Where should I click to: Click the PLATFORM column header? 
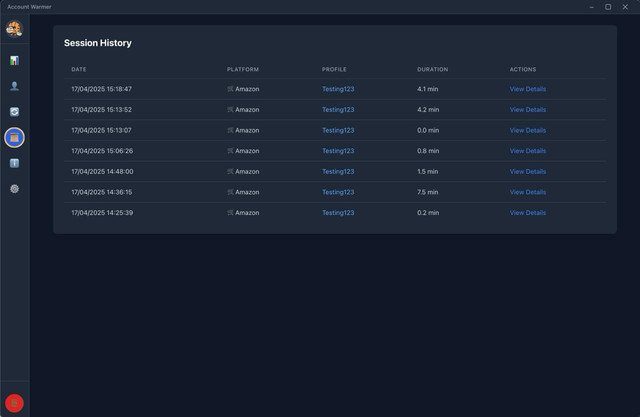pos(243,69)
